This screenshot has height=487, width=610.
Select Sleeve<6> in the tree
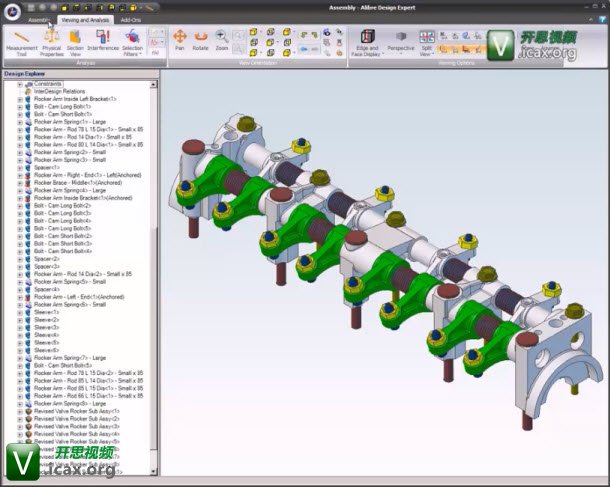tap(47, 350)
